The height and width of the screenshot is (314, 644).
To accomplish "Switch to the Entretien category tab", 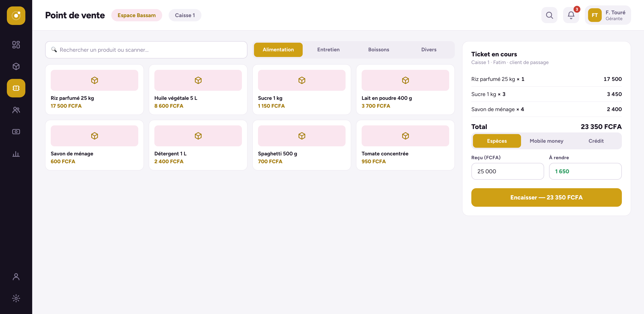I will tap(328, 50).
